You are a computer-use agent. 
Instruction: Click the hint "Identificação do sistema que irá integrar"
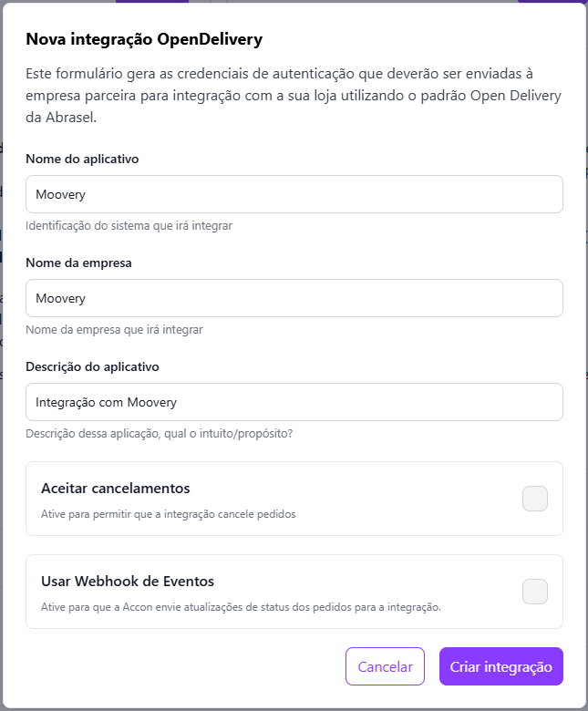coord(129,225)
